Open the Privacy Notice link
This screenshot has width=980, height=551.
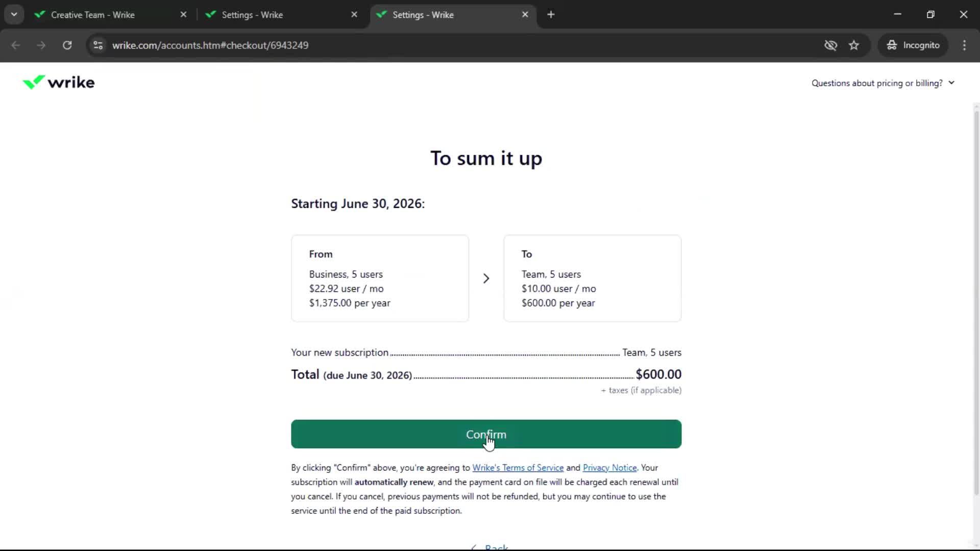point(609,468)
